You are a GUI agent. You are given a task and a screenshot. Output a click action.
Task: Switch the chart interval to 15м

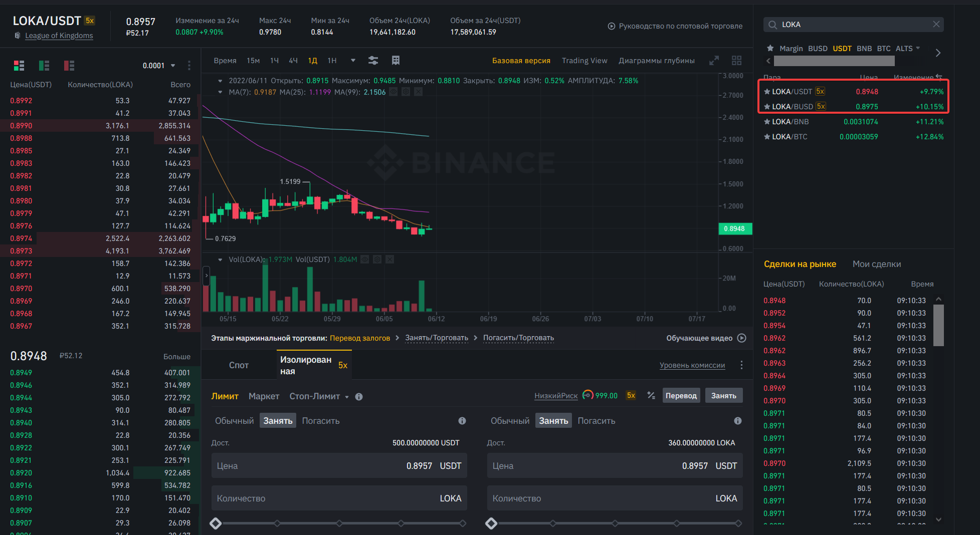click(253, 61)
